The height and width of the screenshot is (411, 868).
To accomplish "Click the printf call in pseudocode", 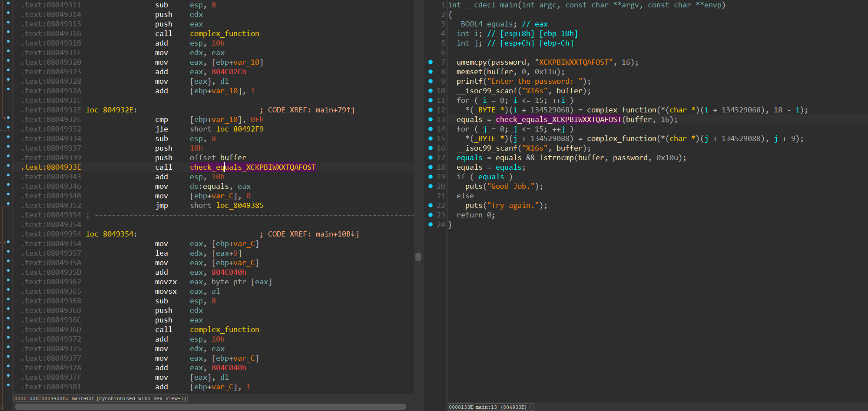I will (470, 81).
